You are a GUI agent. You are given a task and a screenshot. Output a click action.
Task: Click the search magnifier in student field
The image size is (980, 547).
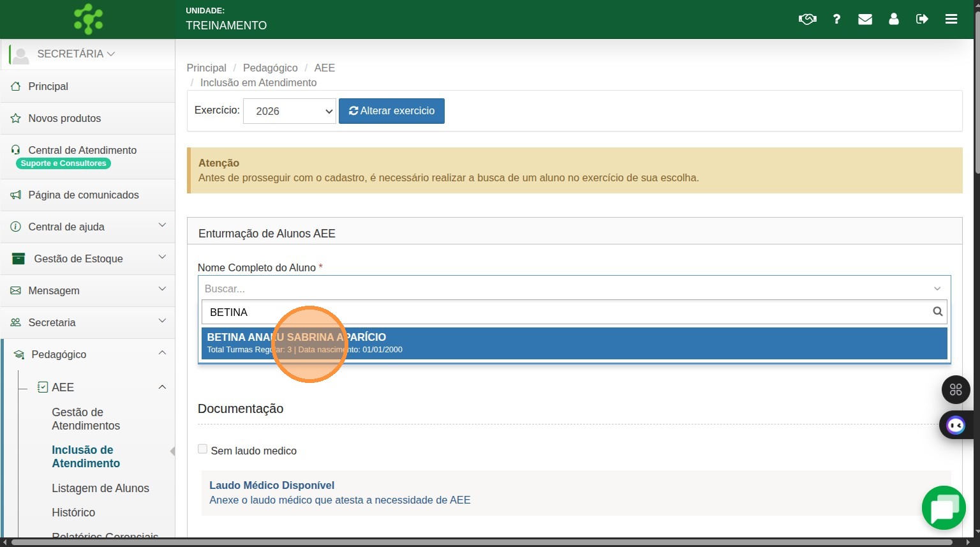pos(937,311)
